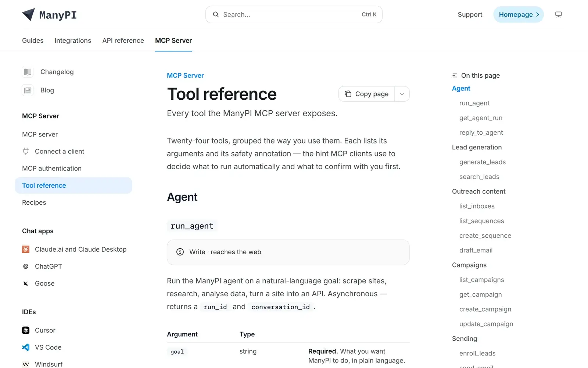Click the Goose logo icon
588x368 pixels.
26,283
